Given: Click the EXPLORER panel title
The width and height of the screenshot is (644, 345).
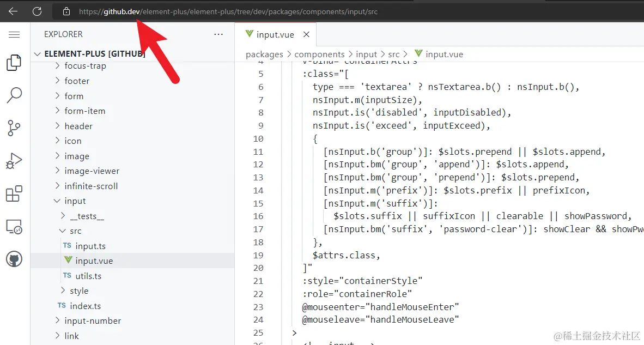Looking at the screenshot, I should coord(63,34).
